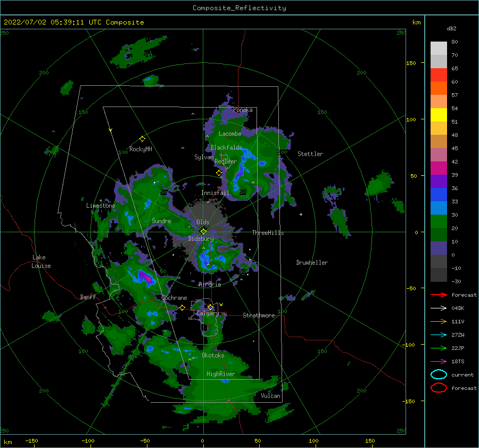Select the HighRiver label
479x448 pixels.
220,374
